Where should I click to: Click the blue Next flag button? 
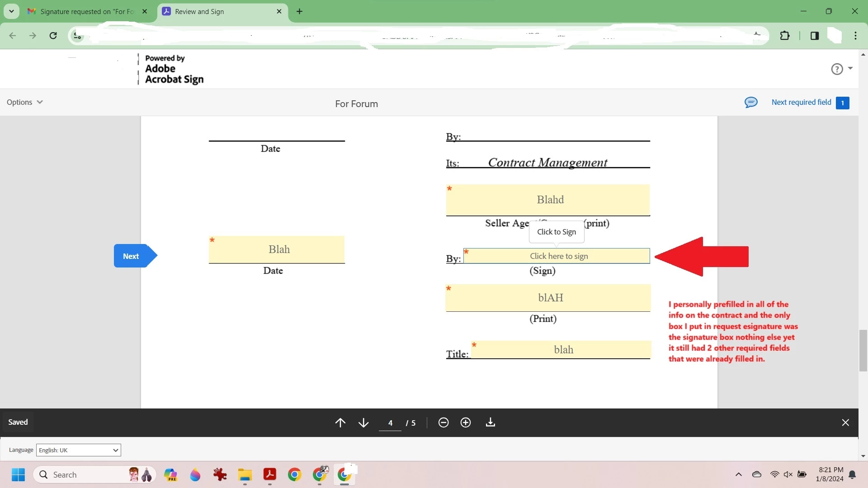[x=132, y=256]
